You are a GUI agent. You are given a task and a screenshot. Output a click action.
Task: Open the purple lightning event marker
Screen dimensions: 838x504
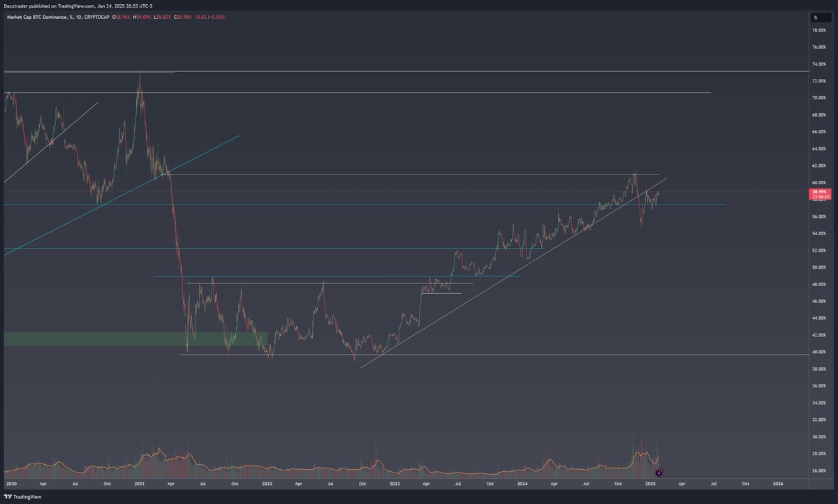pyautogui.click(x=659, y=473)
